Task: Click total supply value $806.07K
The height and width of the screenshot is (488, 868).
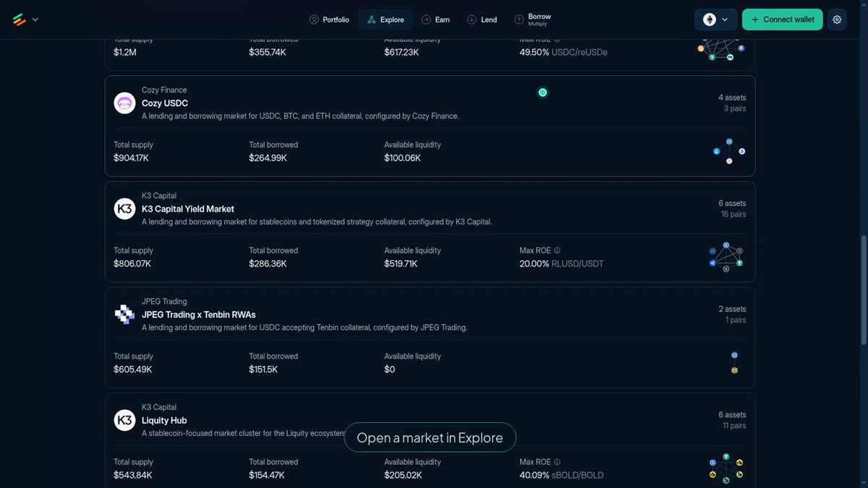Action: coord(132,263)
